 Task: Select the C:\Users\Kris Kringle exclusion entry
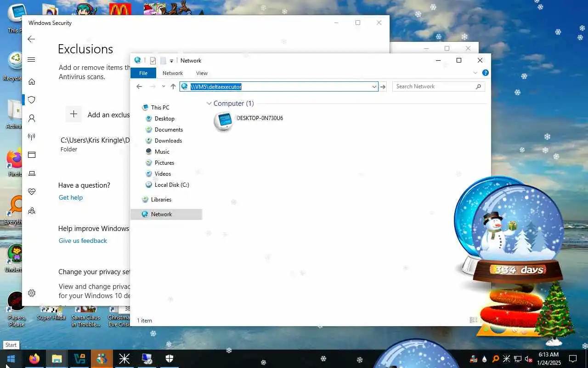pos(95,144)
